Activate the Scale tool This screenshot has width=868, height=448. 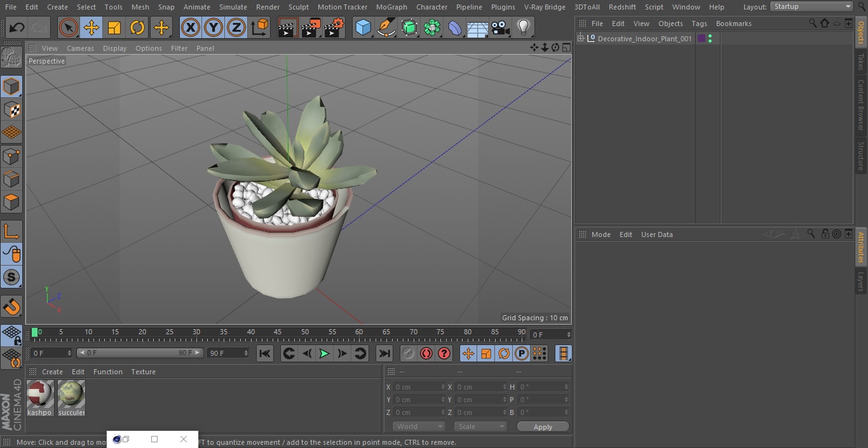[x=114, y=27]
